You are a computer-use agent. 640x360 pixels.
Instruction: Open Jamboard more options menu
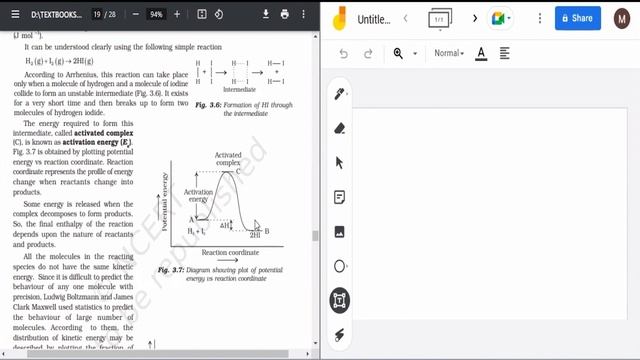[540, 18]
